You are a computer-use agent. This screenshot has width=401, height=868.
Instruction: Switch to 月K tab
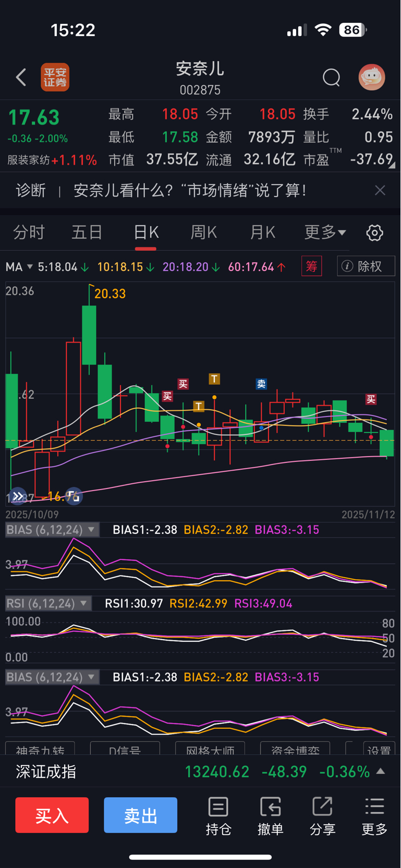[262, 233]
